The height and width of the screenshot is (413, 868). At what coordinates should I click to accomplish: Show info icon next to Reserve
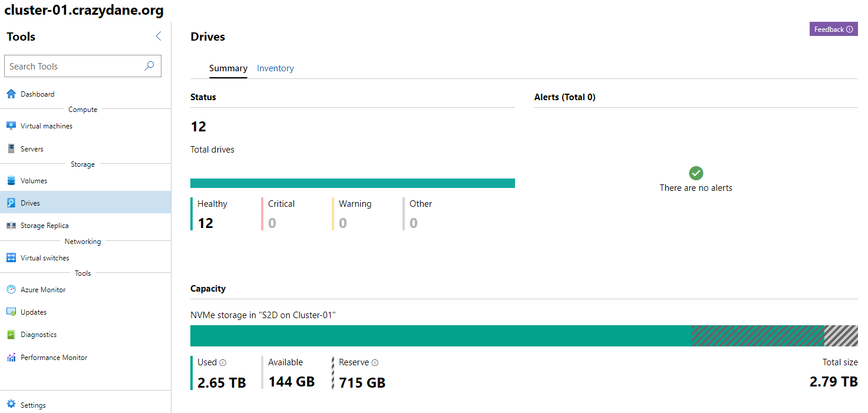click(x=375, y=363)
